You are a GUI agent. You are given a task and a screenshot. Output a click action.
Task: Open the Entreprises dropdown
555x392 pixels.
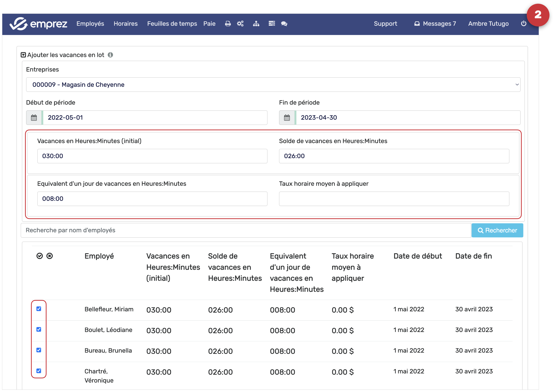coord(273,85)
